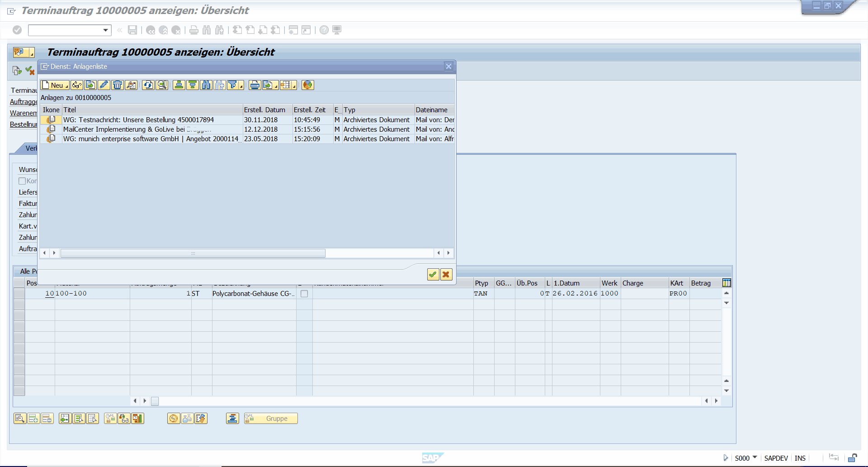This screenshot has width=868, height=467.
Task: Click the Erstell. Datum column header
Action: (268, 110)
